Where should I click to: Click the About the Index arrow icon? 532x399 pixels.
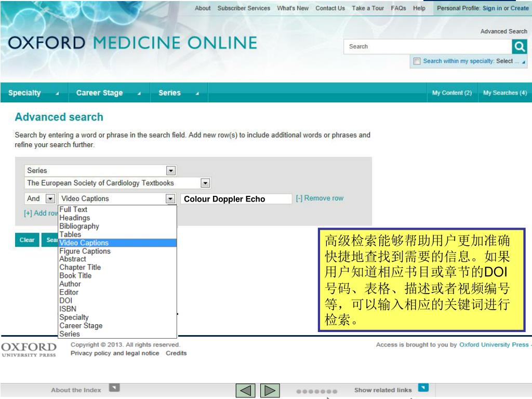click(114, 388)
